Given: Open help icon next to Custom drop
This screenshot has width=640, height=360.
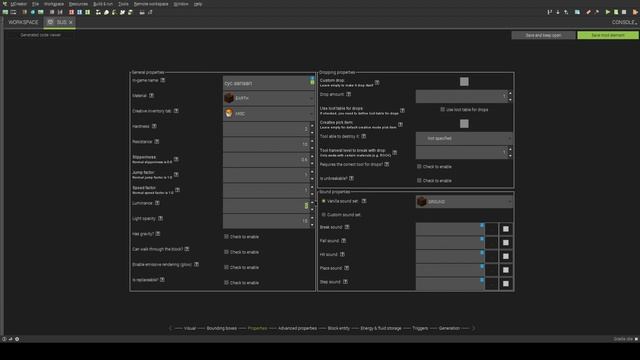Looking at the screenshot, I should (377, 82).
